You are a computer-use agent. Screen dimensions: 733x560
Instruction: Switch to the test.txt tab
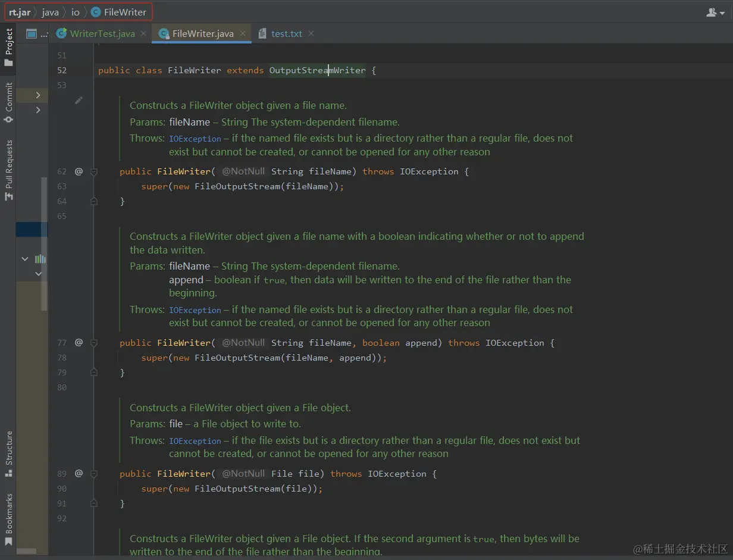[x=287, y=33]
